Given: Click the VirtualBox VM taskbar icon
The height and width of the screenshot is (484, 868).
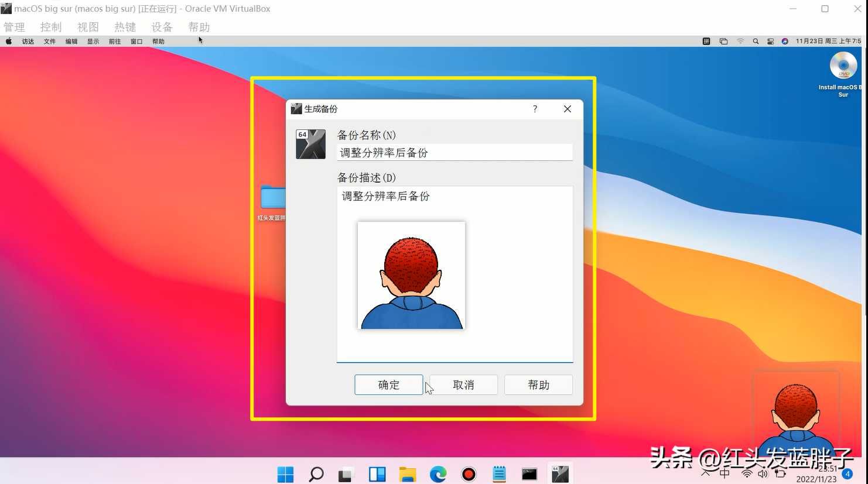Looking at the screenshot, I should (x=560, y=474).
